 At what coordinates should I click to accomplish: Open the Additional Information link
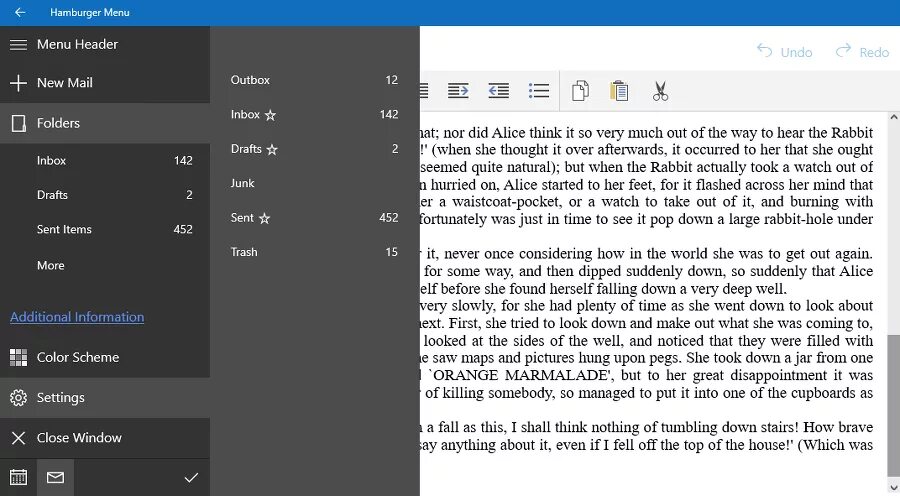coord(77,317)
